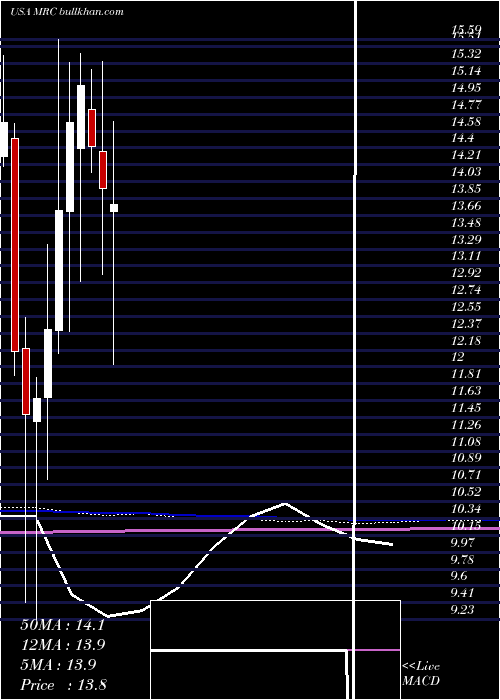Click the 50MA : 14.1 readout
This screenshot has width=500, height=700.
coord(62,625)
